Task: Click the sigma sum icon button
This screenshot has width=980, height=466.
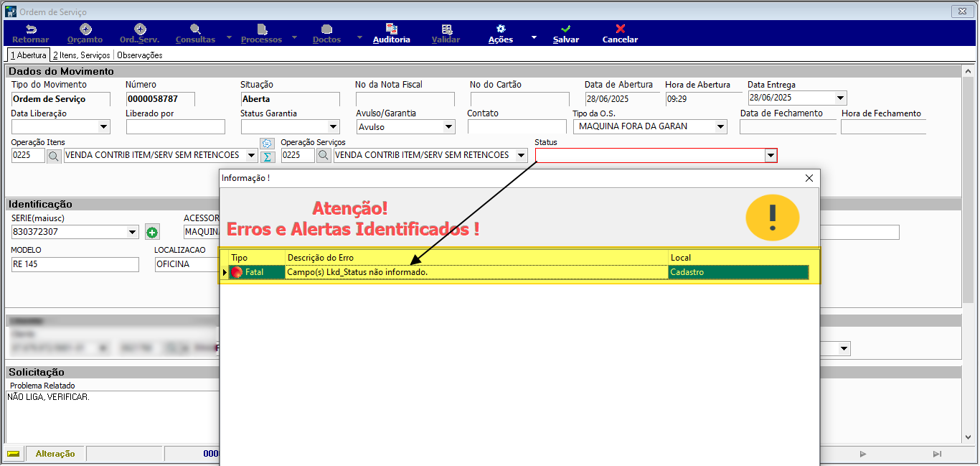Action: click(x=267, y=157)
